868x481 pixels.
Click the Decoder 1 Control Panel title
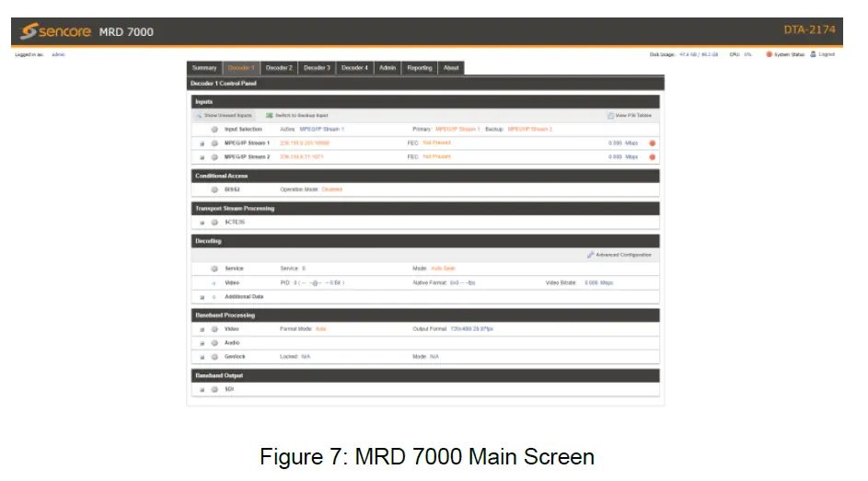pyautogui.click(x=224, y=84)
